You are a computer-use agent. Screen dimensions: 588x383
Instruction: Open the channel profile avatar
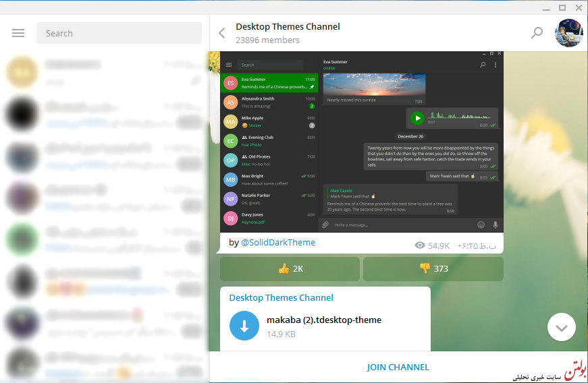pyautogui.click(x=569, y=33)
